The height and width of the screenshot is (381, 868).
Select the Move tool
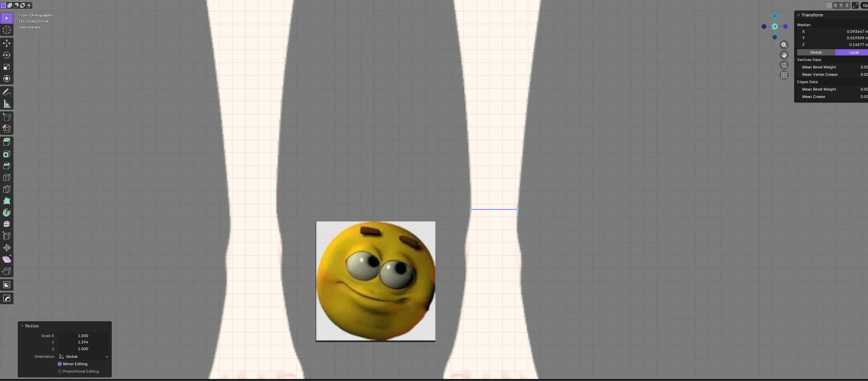7,43
